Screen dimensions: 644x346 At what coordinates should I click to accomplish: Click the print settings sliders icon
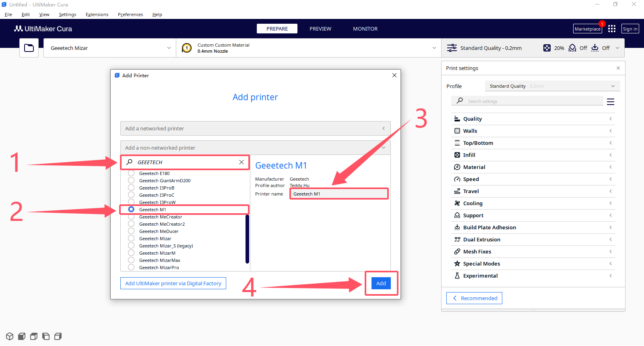[452, 48]
